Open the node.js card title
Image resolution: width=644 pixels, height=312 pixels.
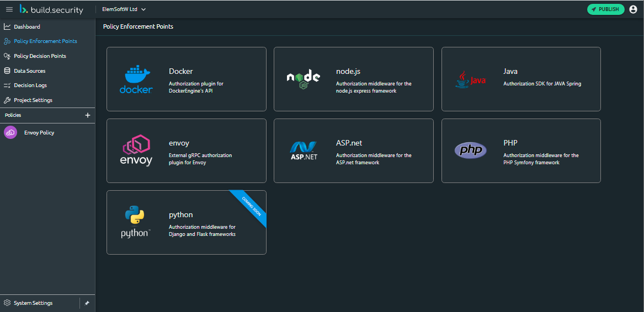348,71
